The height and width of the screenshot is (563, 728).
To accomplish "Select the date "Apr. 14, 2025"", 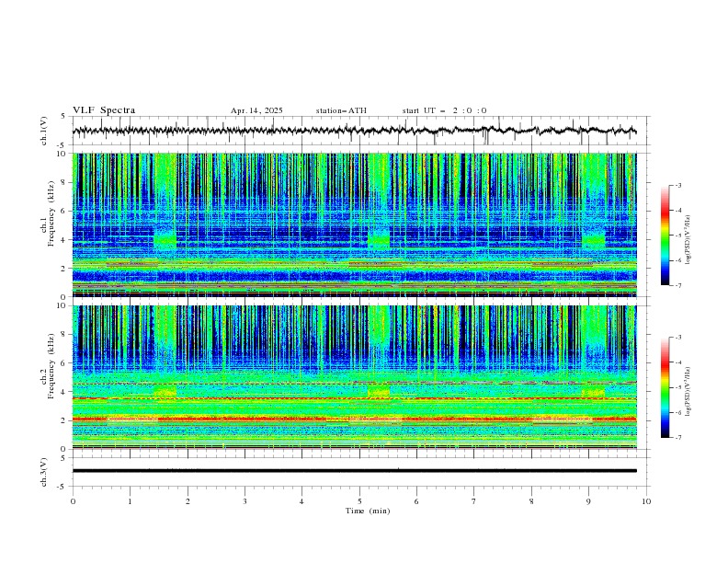I will coord(256,110).
